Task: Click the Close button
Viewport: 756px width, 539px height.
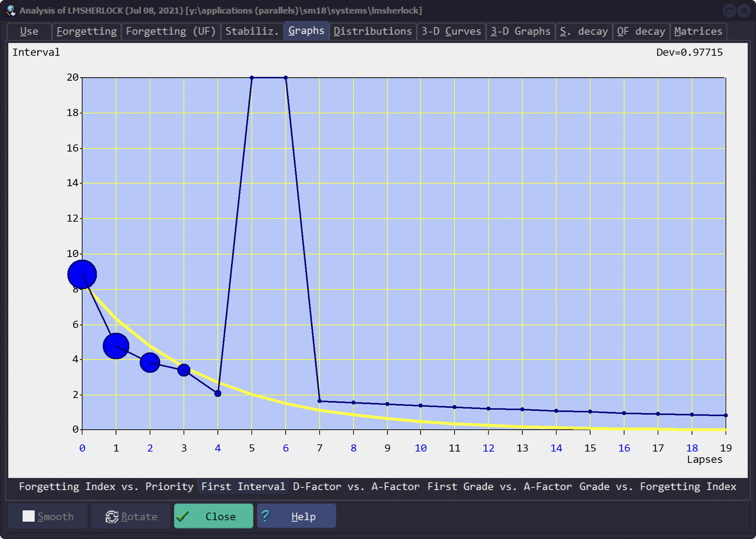Action: (214, 516)
